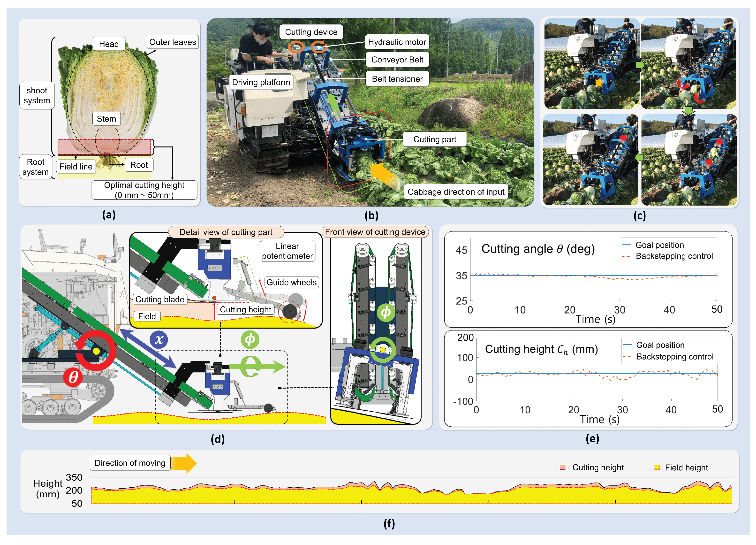Click the Belt tensioner label
This screenshot has width=756, height=545.
pyautogui.click(x=397, y=79)
